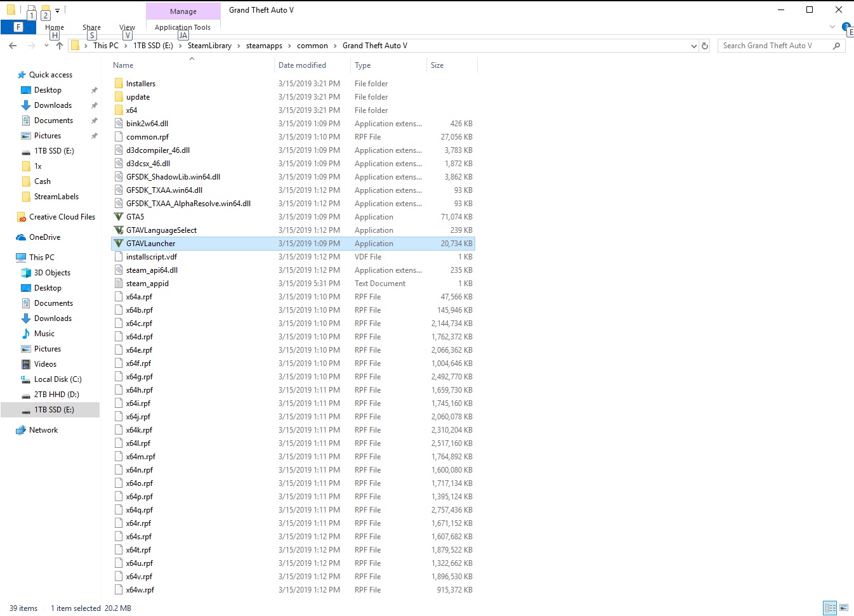Expand the 1TB SSD (E:) breadcrumb chevron
This screenshot has height=616, width=854.
180,46
